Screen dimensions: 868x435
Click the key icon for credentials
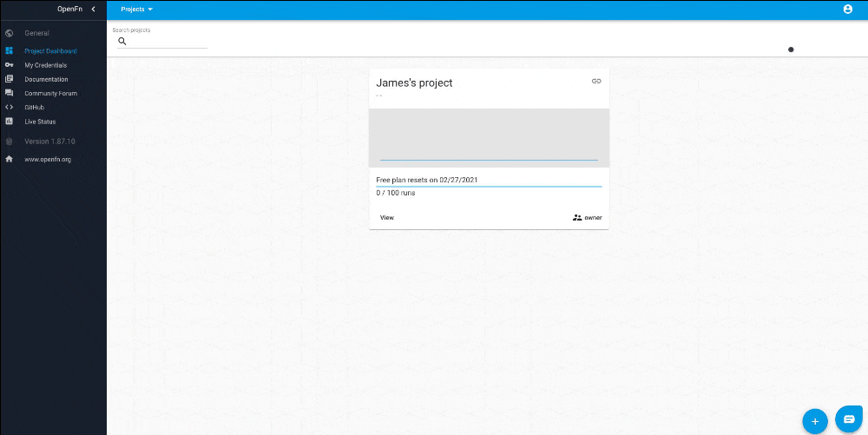[x=9, y=65]
